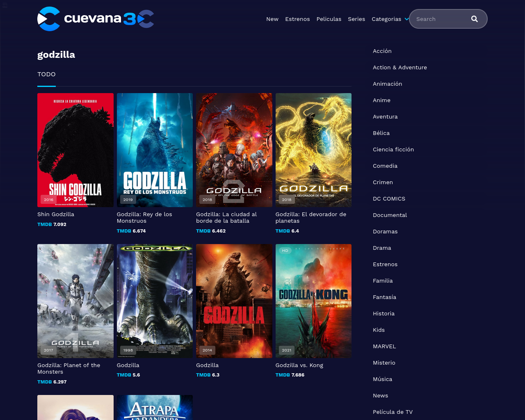Viewport: 525px width, 420px height.
Task: Open the Bélica category
Action: [x=381, y=133]
